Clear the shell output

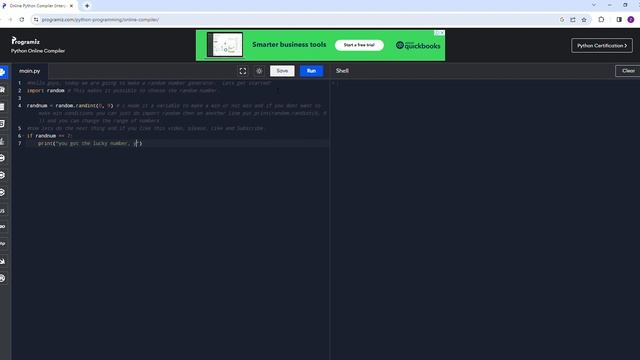pyautogui.click(x=628, y=71)
